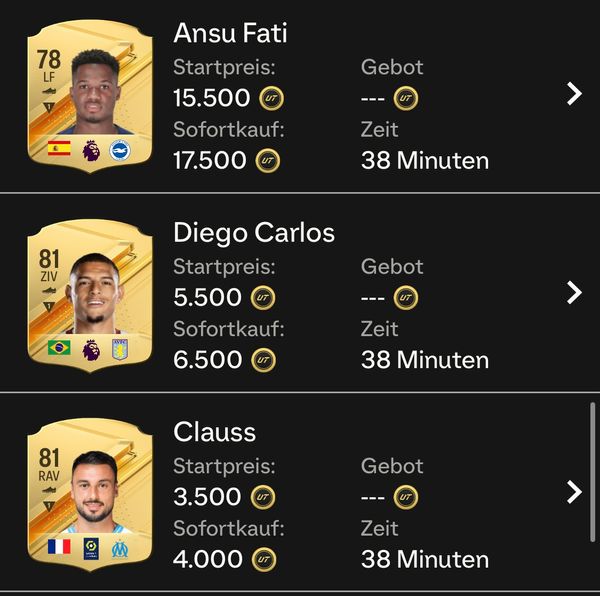
Task: Select the Diego Carlos player card
Action: [90, 296]
